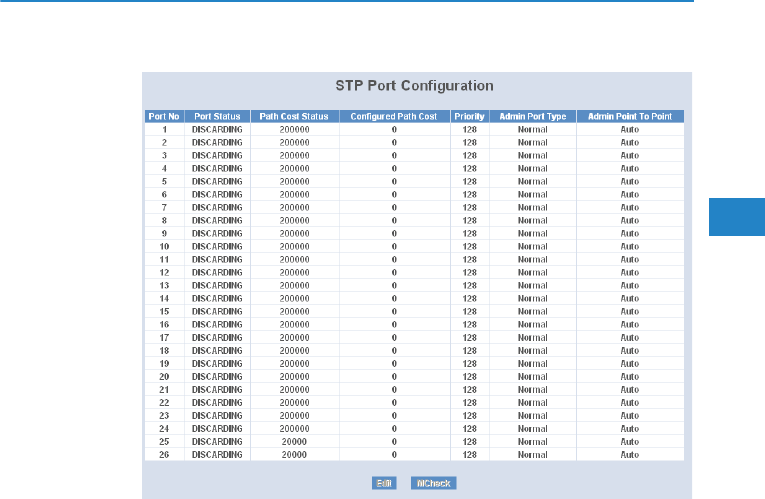
Task: Select port number 5 cell
Action: pos(164,181)
